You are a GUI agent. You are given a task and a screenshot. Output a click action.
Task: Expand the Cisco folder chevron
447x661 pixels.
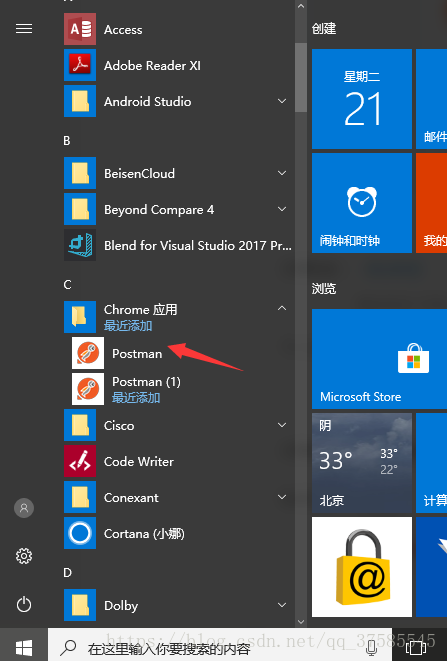tap(282, 425)
